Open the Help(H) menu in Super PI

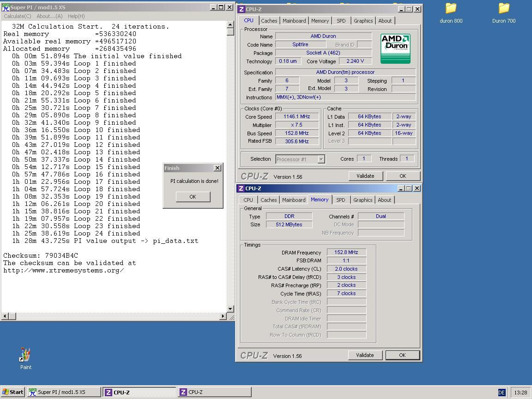[76, 16]
